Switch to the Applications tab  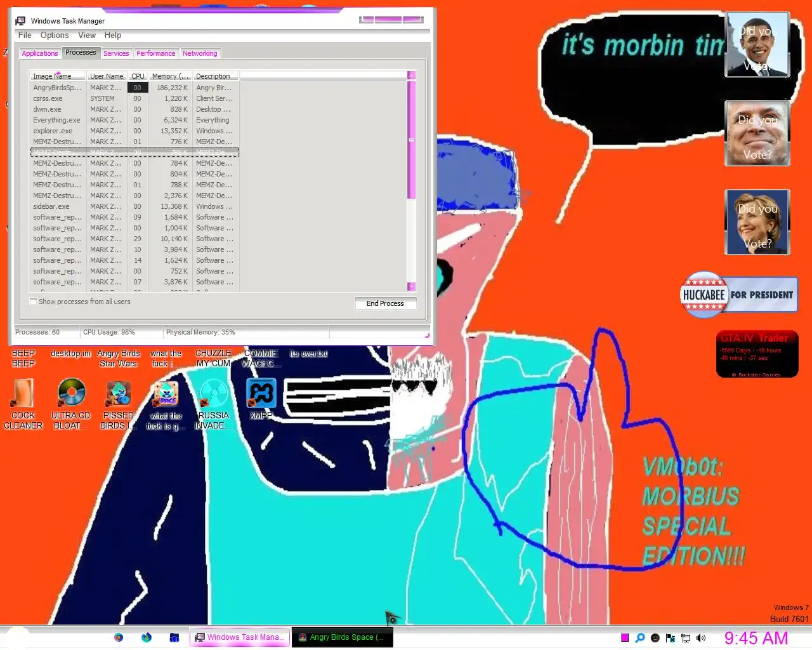point(40,53)
